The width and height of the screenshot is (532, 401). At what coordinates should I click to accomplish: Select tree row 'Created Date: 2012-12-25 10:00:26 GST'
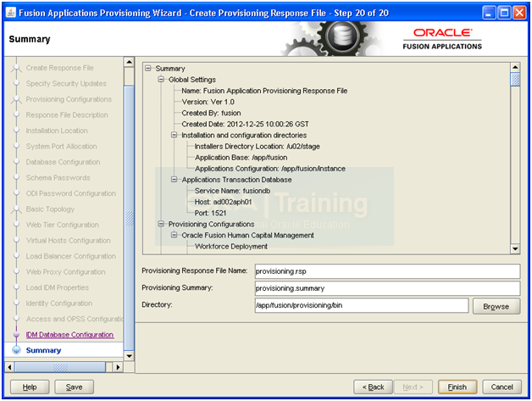point(245,125)
